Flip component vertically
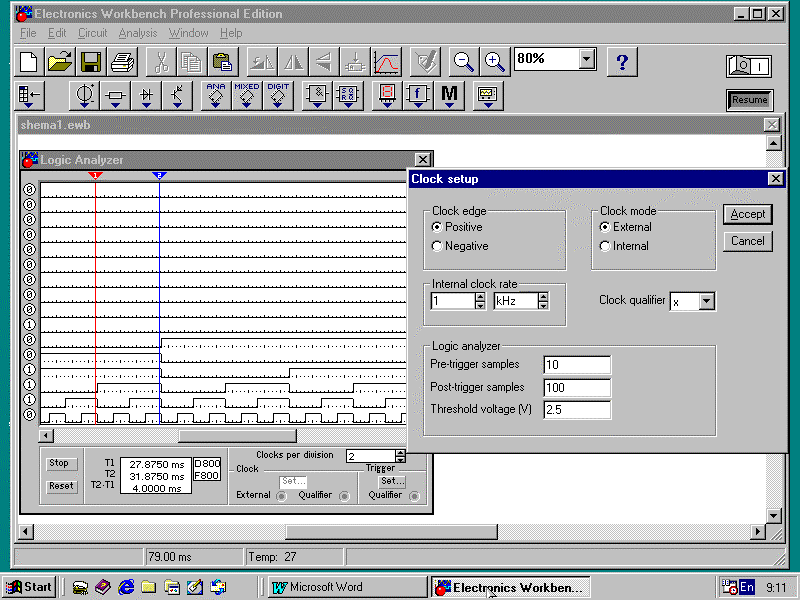This screenshot has height=600, width=800. pos(324,62)
